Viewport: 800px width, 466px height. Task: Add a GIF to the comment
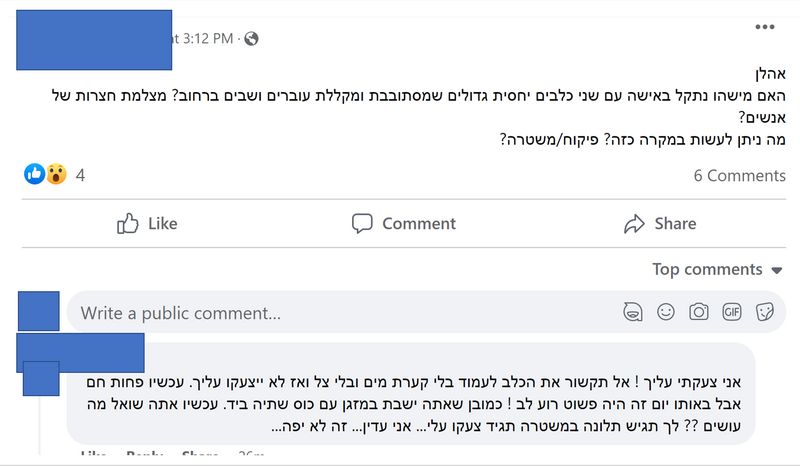pos(732,312)
